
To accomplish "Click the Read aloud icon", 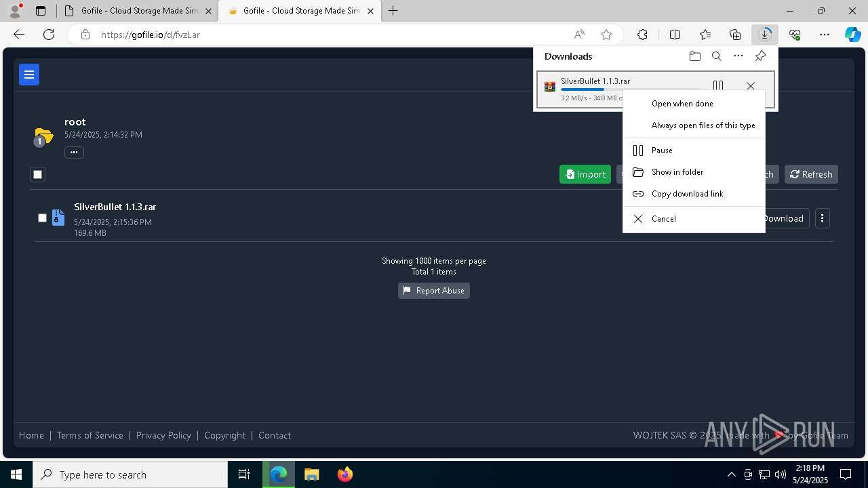I will pyautogui.click(x=579, y=35).
